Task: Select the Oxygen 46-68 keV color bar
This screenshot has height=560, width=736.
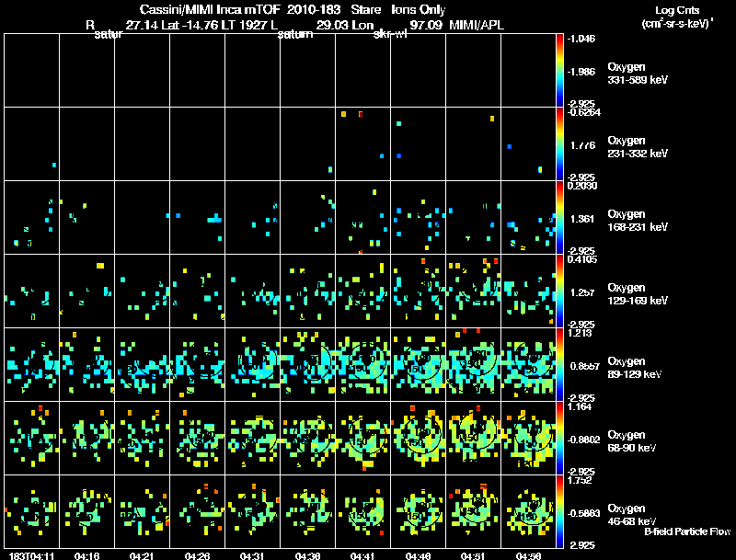Action: [561, 511]
